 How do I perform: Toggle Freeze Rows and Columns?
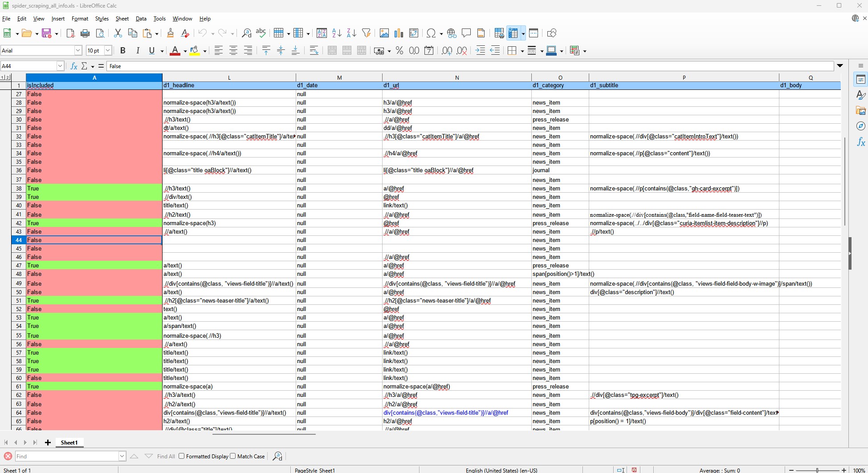click(x=513, y=33)
